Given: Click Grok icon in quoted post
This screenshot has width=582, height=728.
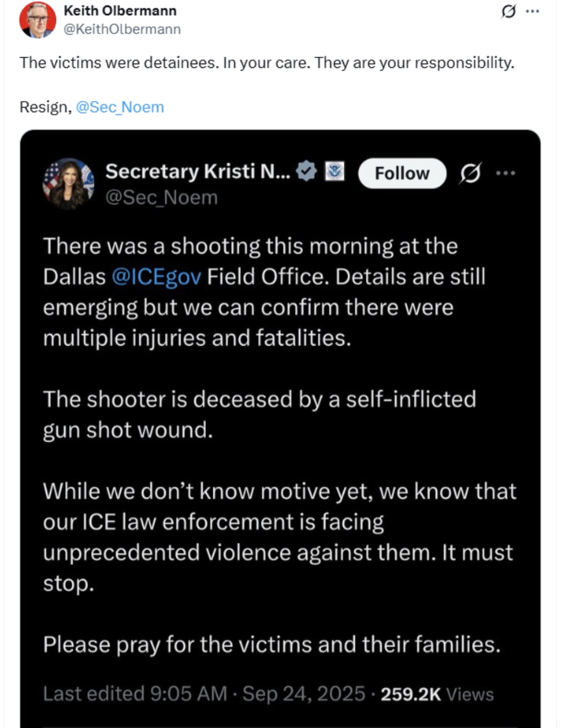Looking at the screenshot, I should pos(470,173).
